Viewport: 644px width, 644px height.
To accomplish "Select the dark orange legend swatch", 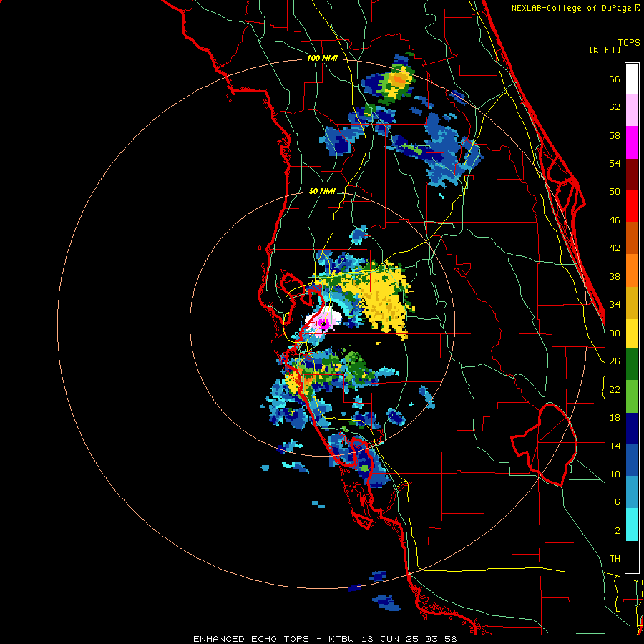I will (632, 238).
